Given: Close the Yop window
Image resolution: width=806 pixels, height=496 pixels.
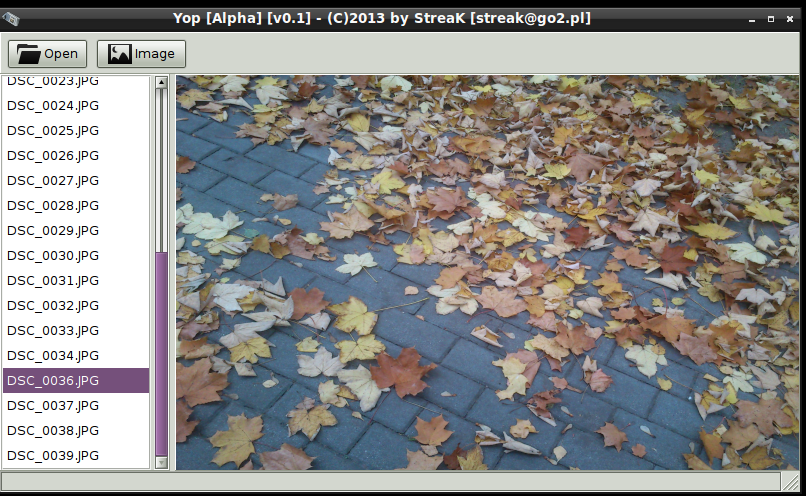Looking at the screenshot, I should (x=790, y=19).
